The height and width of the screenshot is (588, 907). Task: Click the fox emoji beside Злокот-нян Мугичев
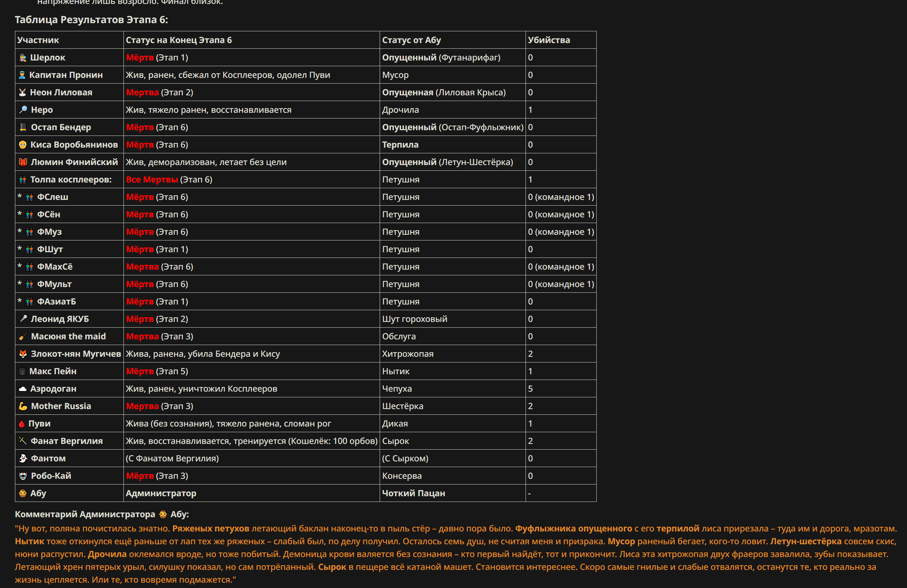(x=23, y=354)
